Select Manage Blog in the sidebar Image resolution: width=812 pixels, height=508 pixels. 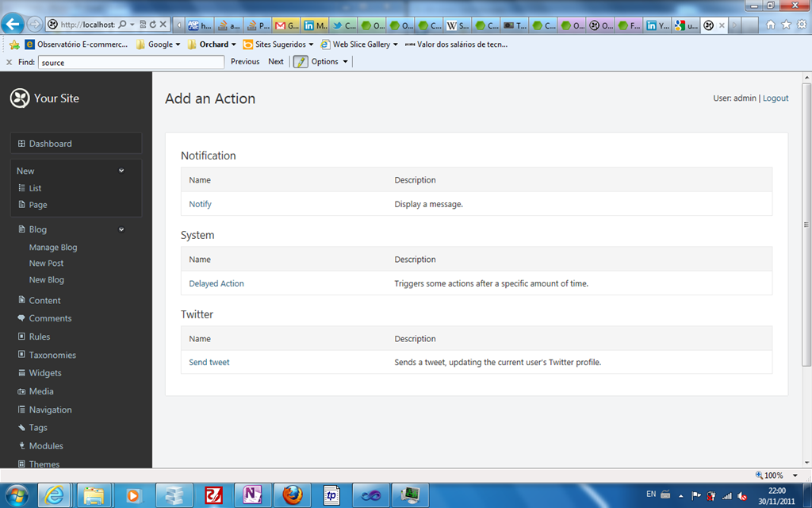point(53,248)
